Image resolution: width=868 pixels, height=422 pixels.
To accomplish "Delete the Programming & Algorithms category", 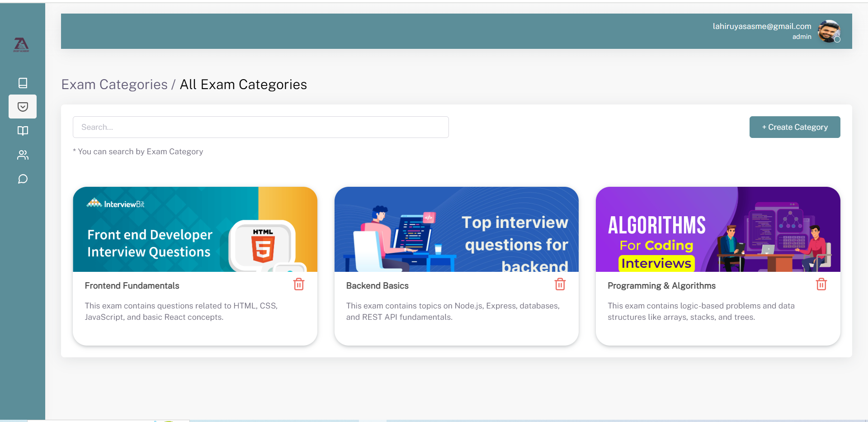I will pos(821,284).
